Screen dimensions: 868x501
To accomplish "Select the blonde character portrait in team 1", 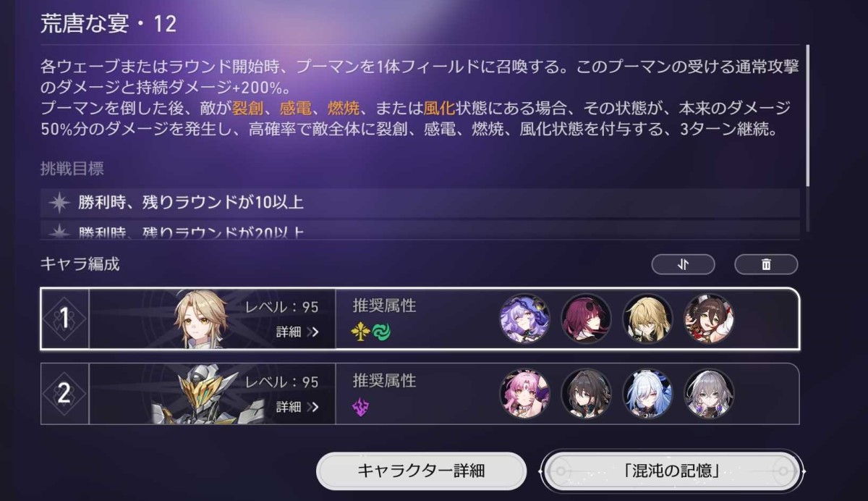I will pyautogui.click(x=647, y=319).
